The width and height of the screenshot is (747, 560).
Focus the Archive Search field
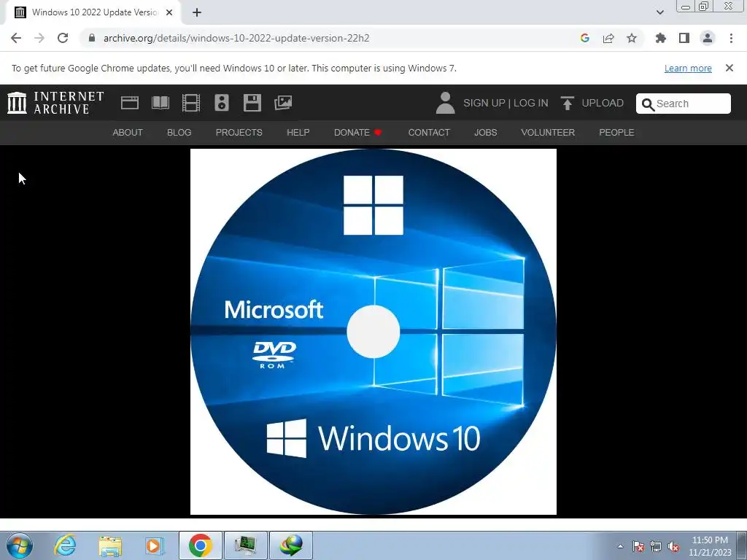[x=683, y=104]
